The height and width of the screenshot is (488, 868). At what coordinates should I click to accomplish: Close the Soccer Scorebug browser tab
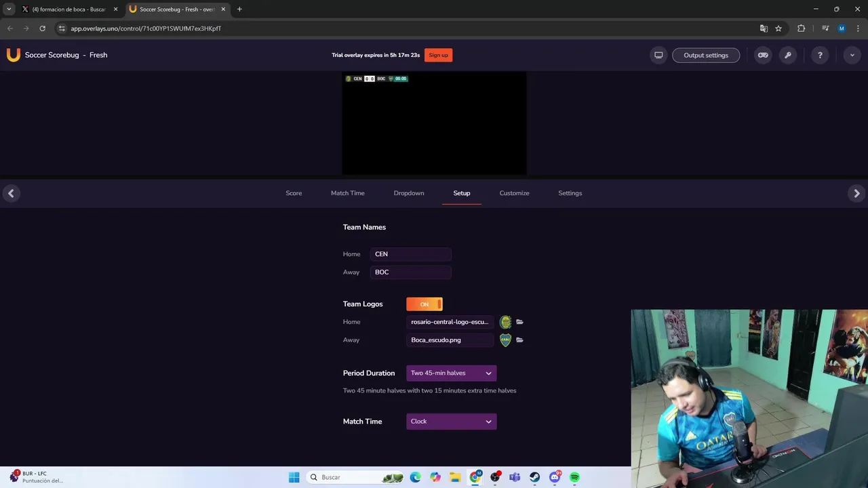223,9
